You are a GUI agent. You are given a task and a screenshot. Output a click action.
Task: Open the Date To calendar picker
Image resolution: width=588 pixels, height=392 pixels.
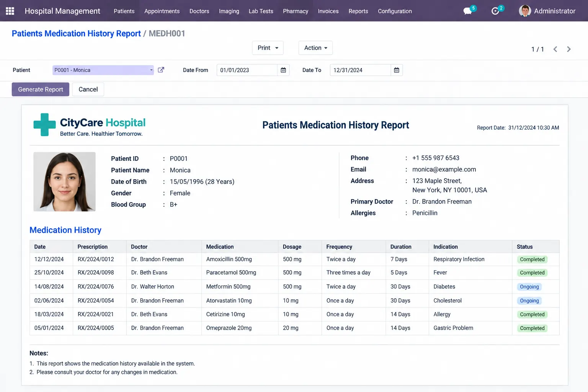tap(397, 70)
